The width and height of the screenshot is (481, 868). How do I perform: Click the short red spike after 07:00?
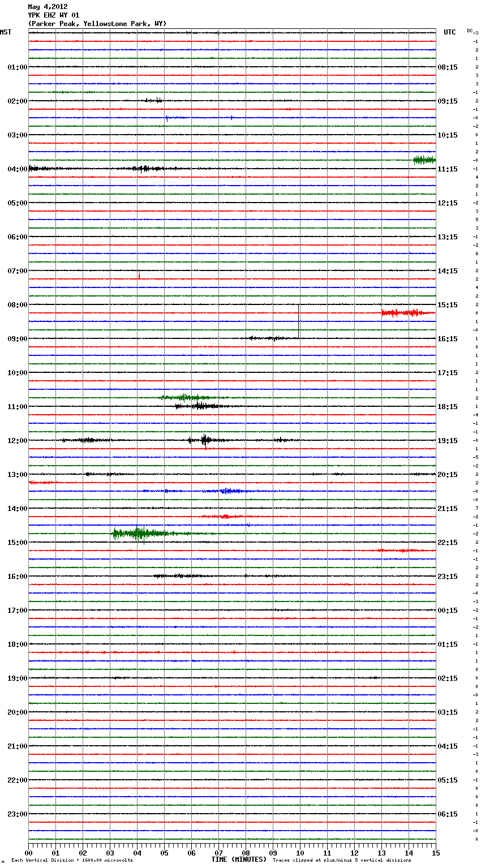[139, 274]
